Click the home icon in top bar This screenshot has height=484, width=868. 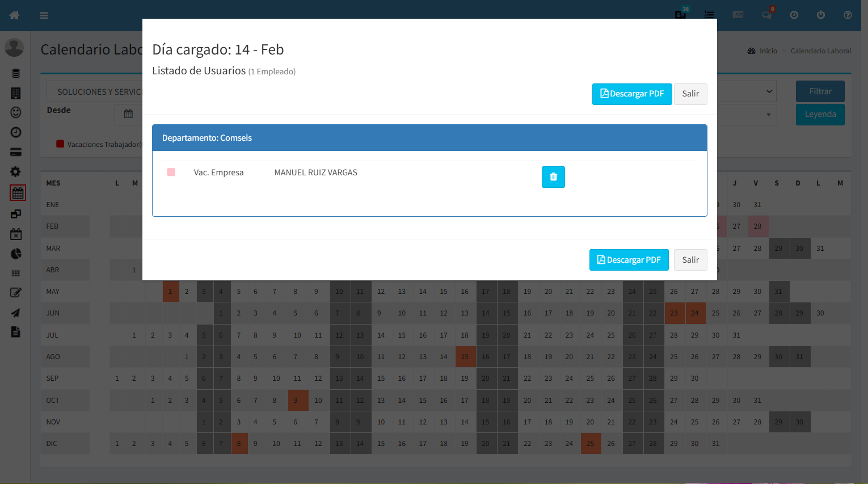coord(15,15)
